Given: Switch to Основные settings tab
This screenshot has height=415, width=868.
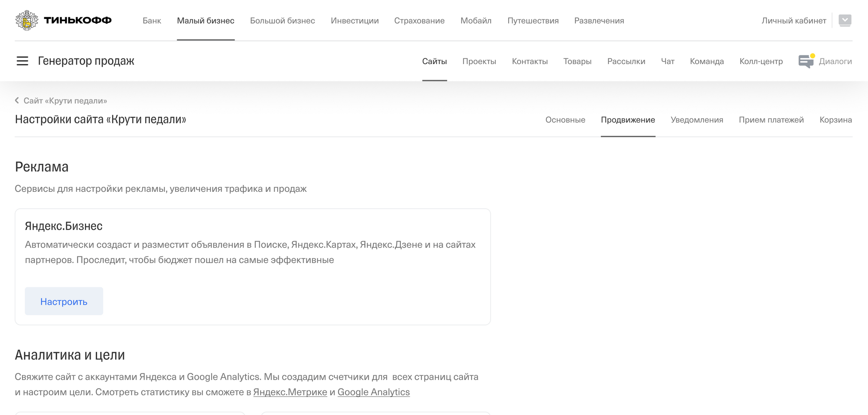Looking at the screenshot, I should click(565, 120).
